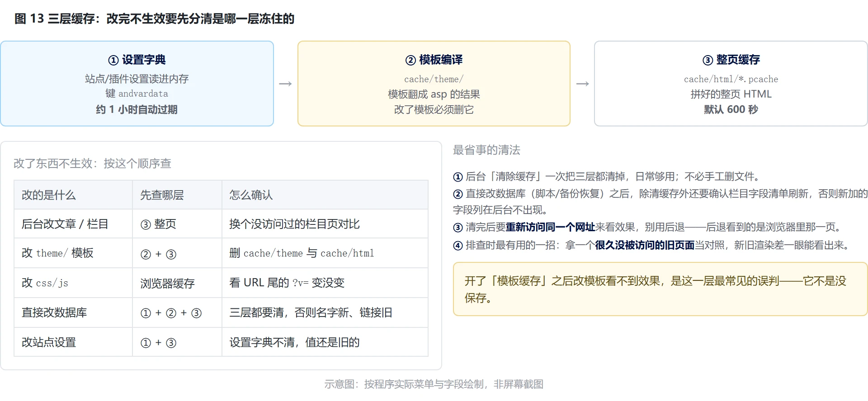
Task: Click the "怎么确认" column header
Action: [325, 195]
